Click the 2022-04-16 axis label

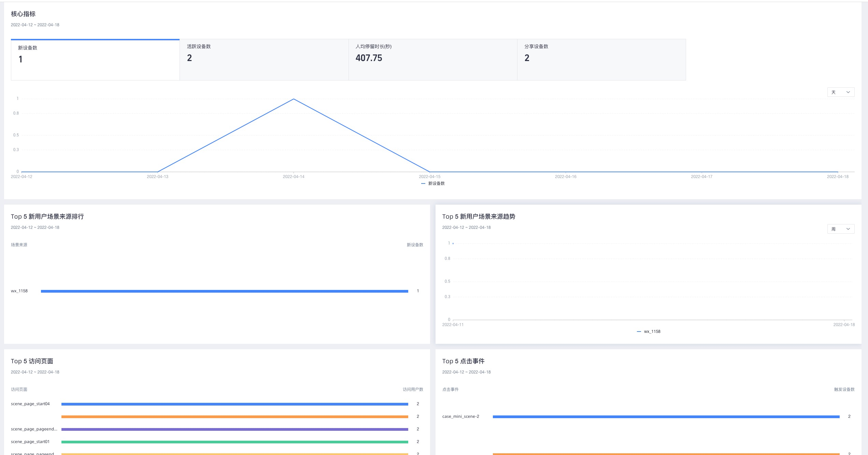pos(566,177)
